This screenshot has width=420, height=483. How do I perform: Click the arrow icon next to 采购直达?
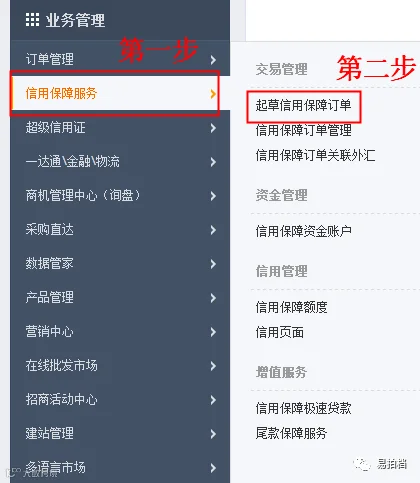click(213, 230)
